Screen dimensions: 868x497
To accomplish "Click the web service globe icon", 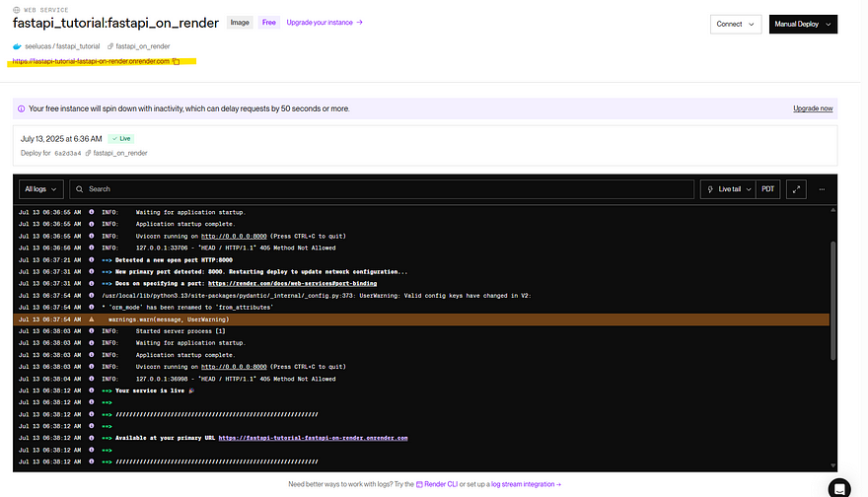I will [17, 10].
